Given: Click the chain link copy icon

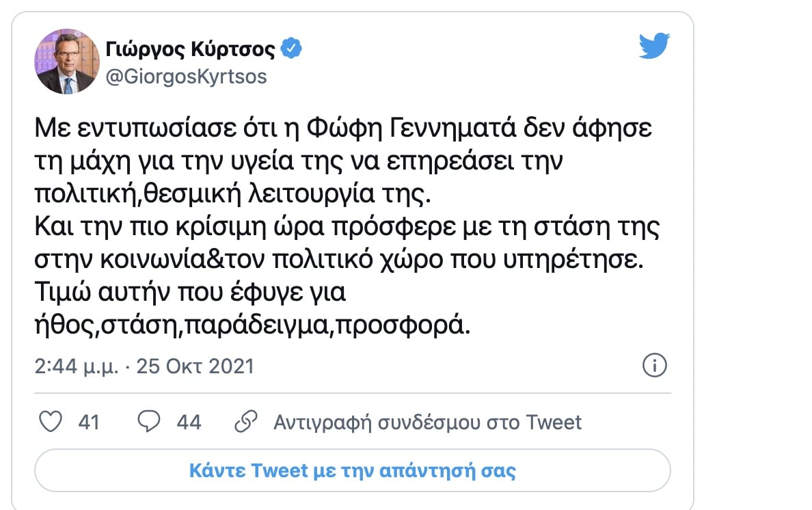Looking at the screenshot, I should (245, 422).
